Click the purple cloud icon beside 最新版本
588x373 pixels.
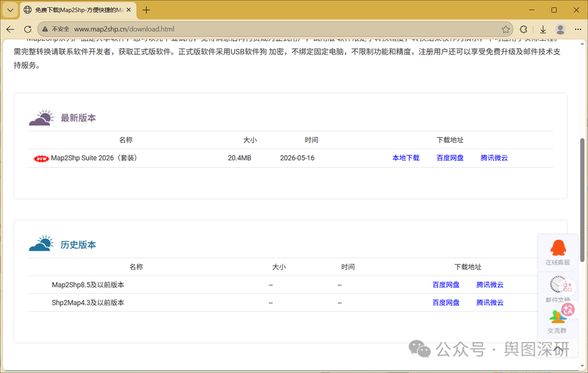(x=41, y=118)
